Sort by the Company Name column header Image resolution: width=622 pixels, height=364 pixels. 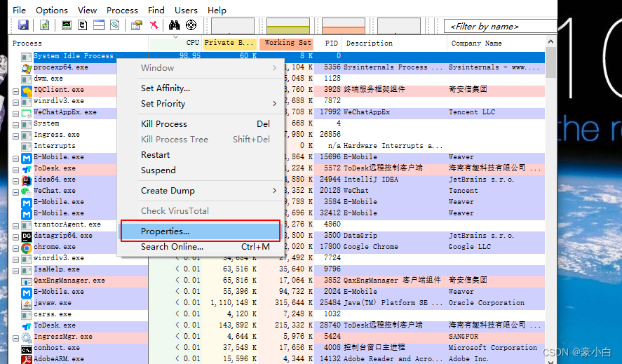[x=496, y=43]
